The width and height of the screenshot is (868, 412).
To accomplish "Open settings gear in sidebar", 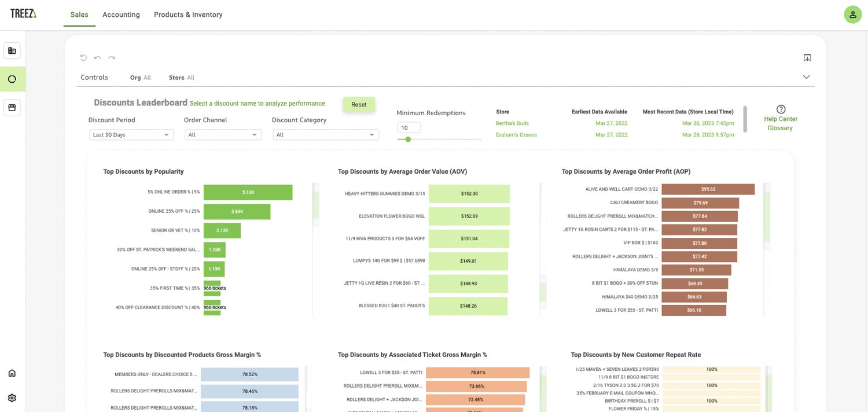I will [12, 398].
